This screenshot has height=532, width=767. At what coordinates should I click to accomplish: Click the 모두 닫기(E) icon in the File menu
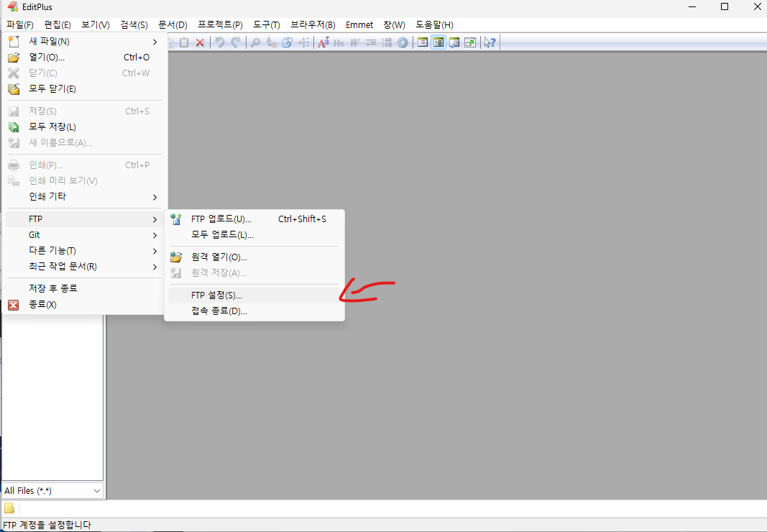pyautogui.click(x=14, y=88)
